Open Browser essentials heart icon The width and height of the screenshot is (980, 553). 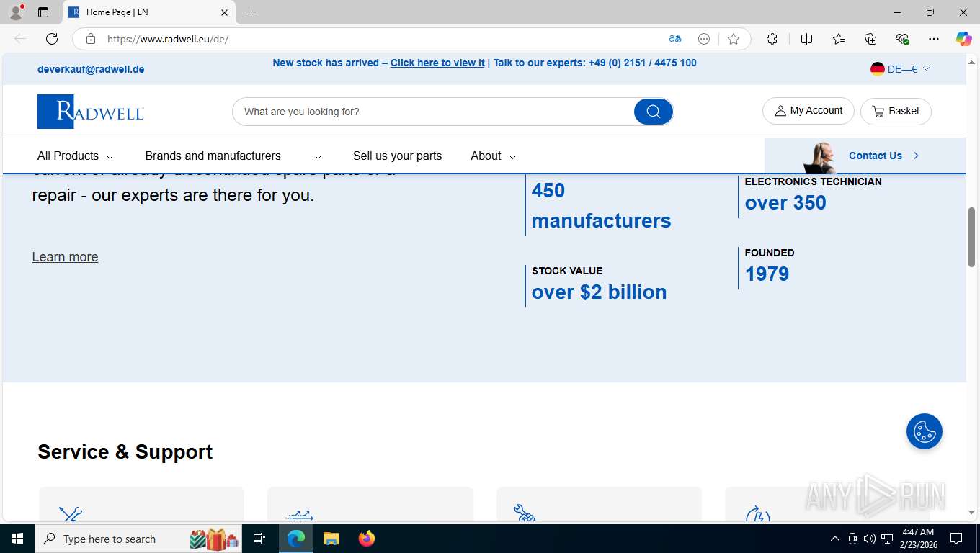pos(902,39)
